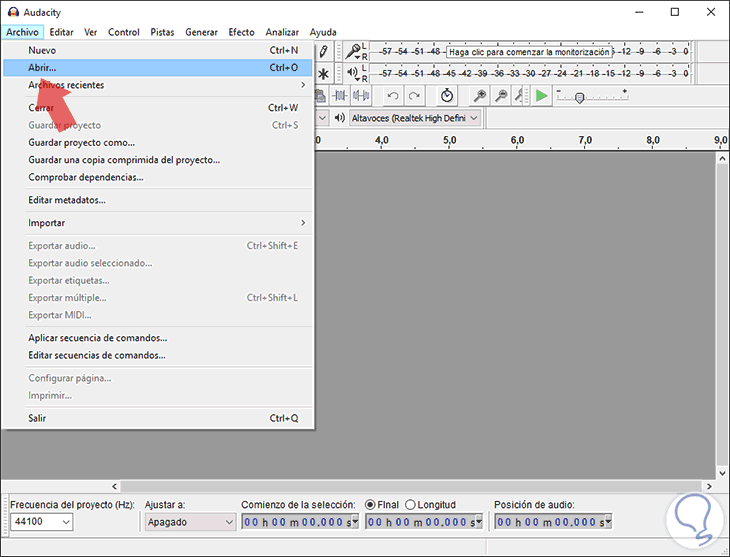The height and width of the screenshot is (557, 730).
Task: Choose Cerrar from Archivo menu
Action: tap(158, 108)
